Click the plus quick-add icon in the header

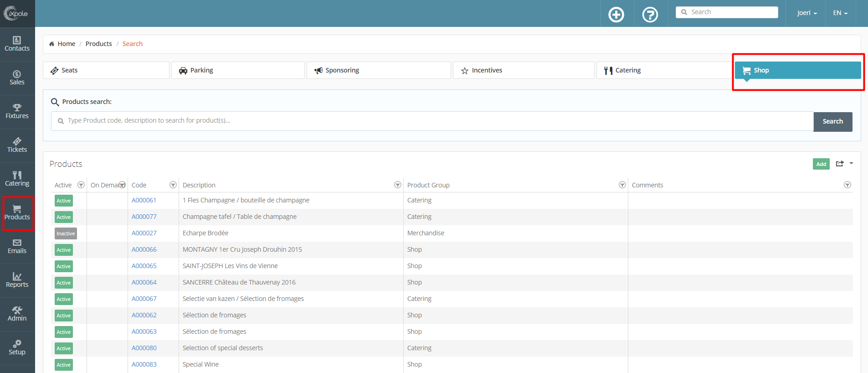[616, 15]
